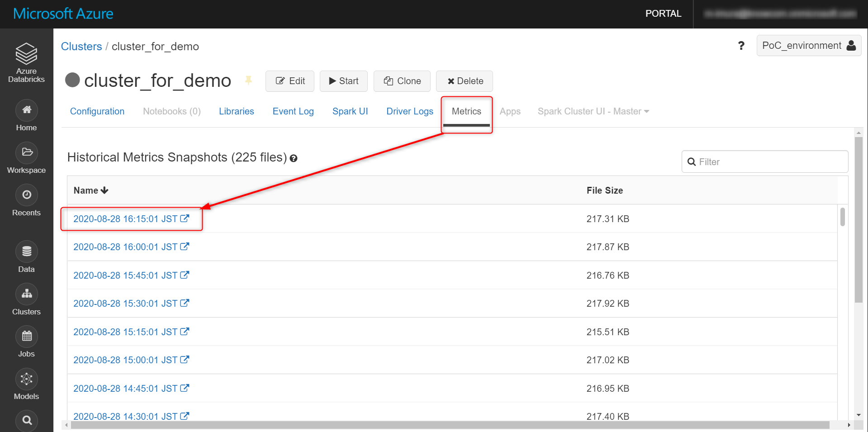Screen dimensions: 868x432
Task: Open the 2020-08-28 15:00:01 JST snapshot
Action: tap(125, 360)
